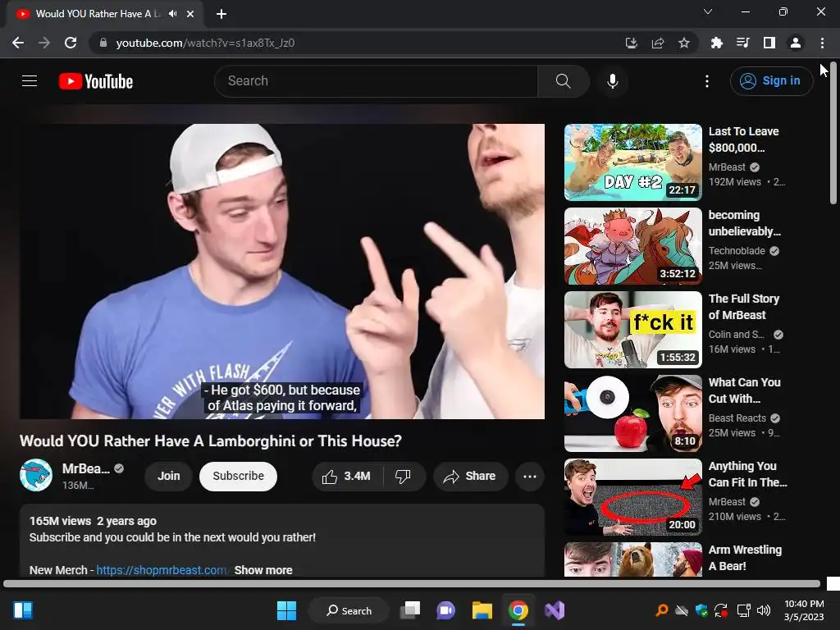This screenshot has width=840, height=630.
Task: Start voice search with microphone icon
Action: 612,81
